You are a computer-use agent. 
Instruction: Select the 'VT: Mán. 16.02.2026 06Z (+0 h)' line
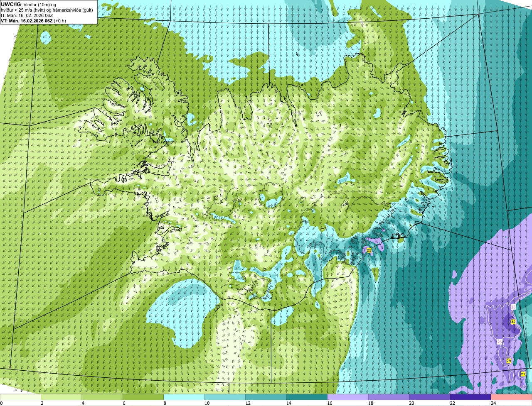[x=33, y=21]
